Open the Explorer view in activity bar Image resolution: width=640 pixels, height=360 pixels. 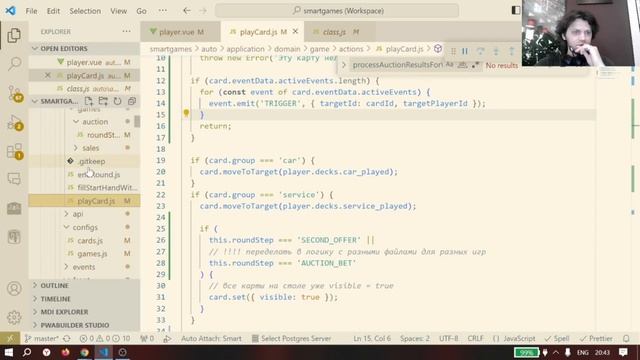pyautogui.click(x=14, y=35)
